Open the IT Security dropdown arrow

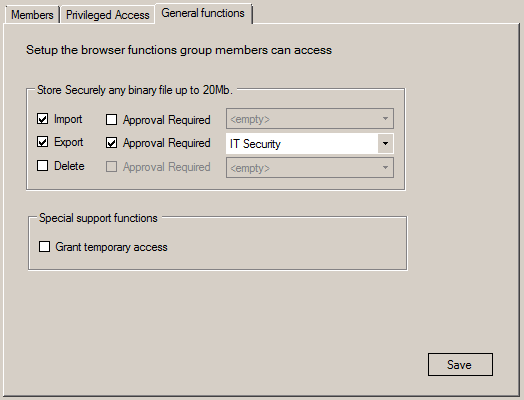coord(385,144)
